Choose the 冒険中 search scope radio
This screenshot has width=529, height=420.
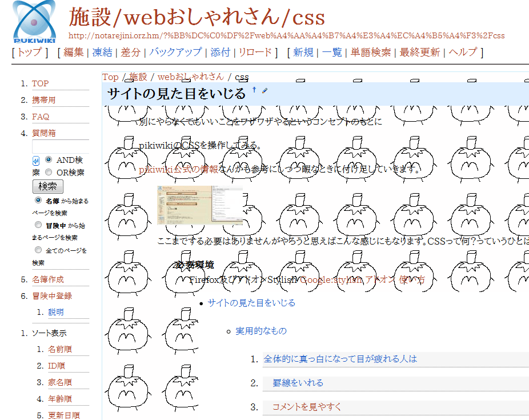(x=38, y=225)
